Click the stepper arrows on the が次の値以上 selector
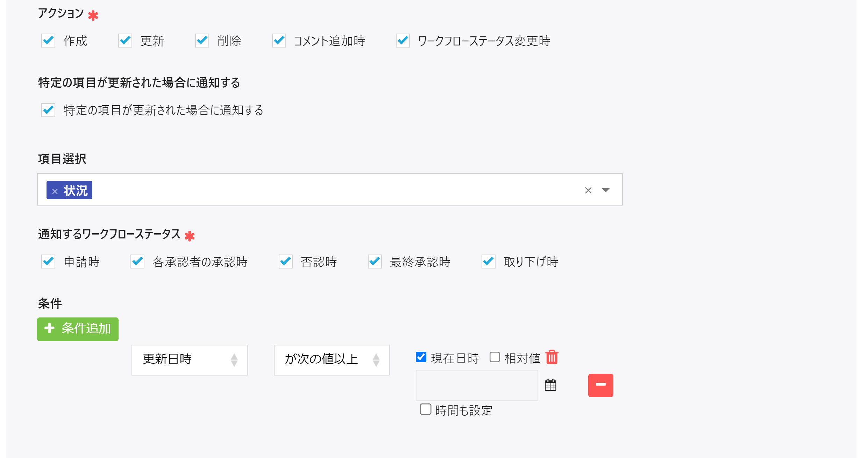Viewport: 868px width, 458px height. click(377, 360)
